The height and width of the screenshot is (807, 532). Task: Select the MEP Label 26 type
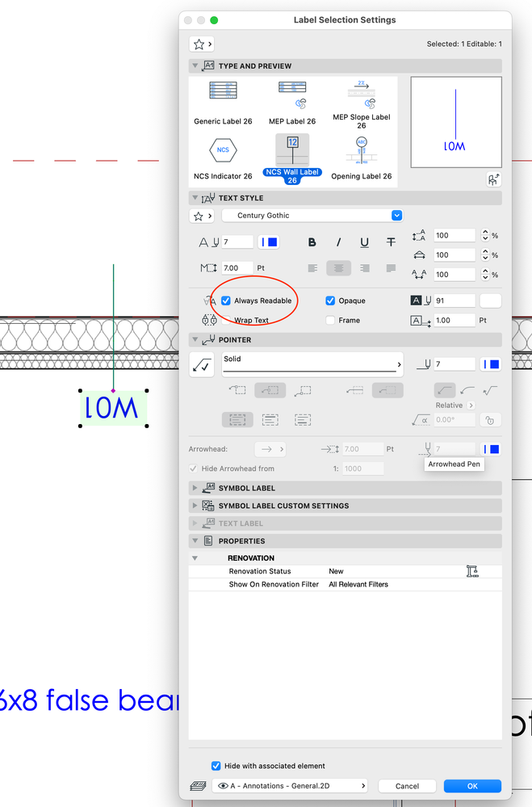tap(292, 103)
